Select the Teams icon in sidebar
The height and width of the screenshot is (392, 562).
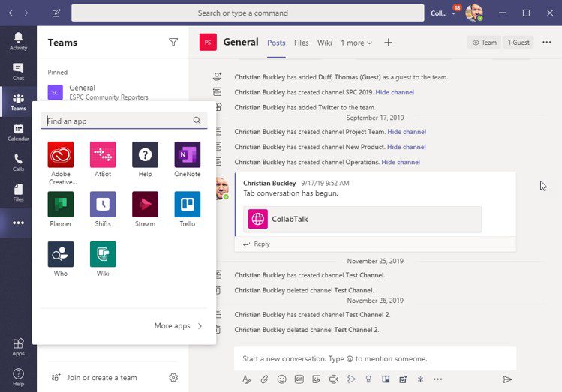pos(18,102)
